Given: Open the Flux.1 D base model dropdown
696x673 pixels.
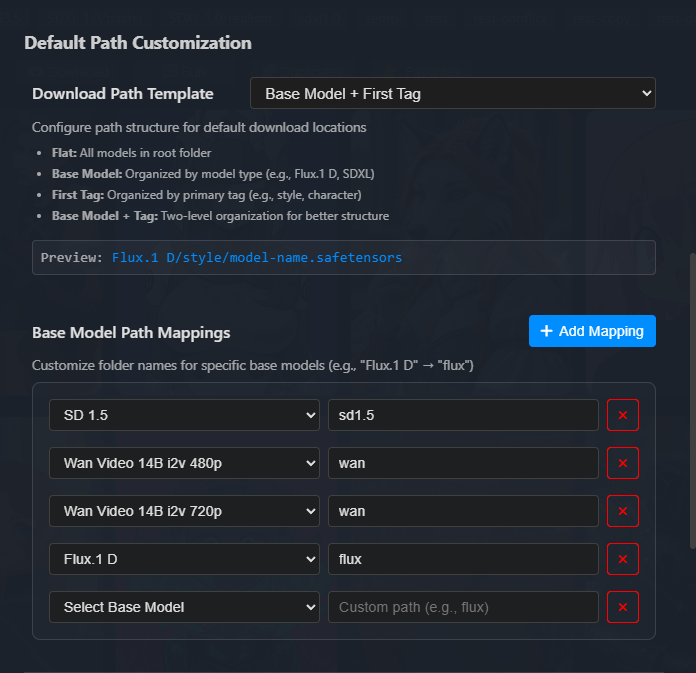Looking at the screenshot, I should click(x=184, y=559).
